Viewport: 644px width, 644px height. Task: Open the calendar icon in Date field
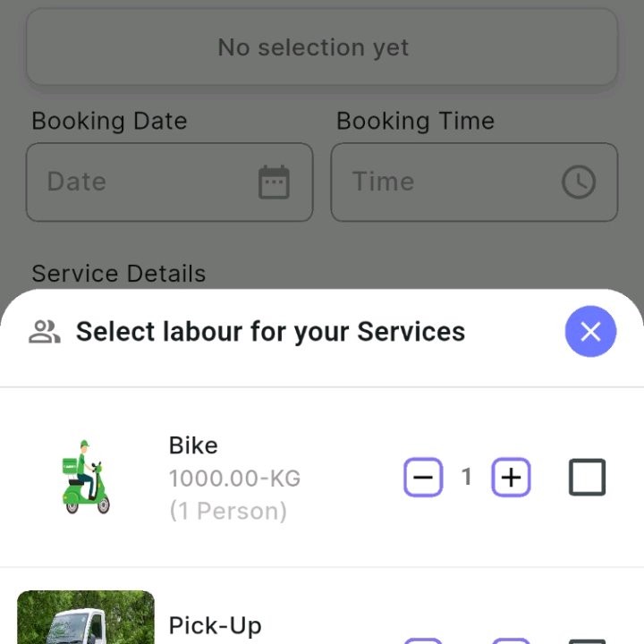pyautogui.click(x=274, y=182)
